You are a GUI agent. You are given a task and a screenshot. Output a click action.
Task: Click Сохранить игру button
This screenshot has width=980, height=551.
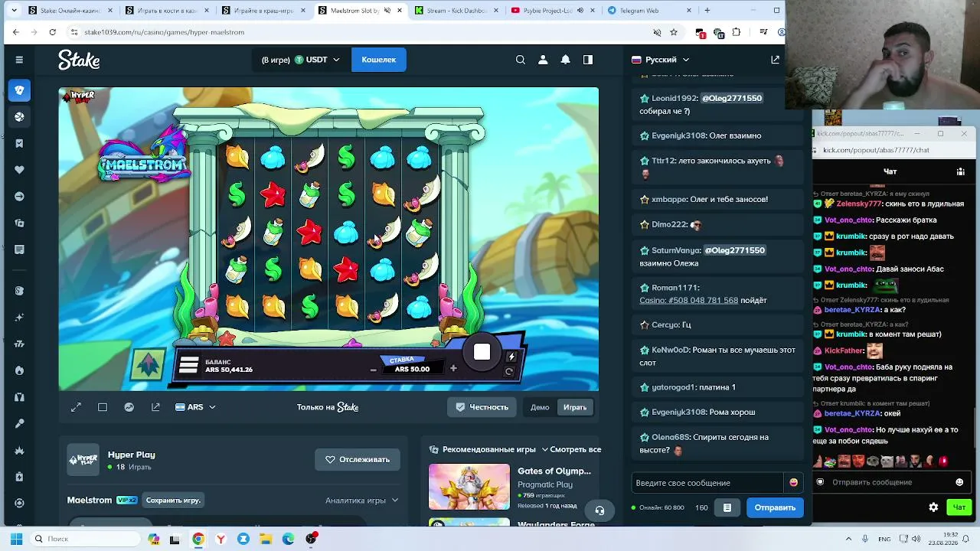pyautogui.click(x=173, y=500)
